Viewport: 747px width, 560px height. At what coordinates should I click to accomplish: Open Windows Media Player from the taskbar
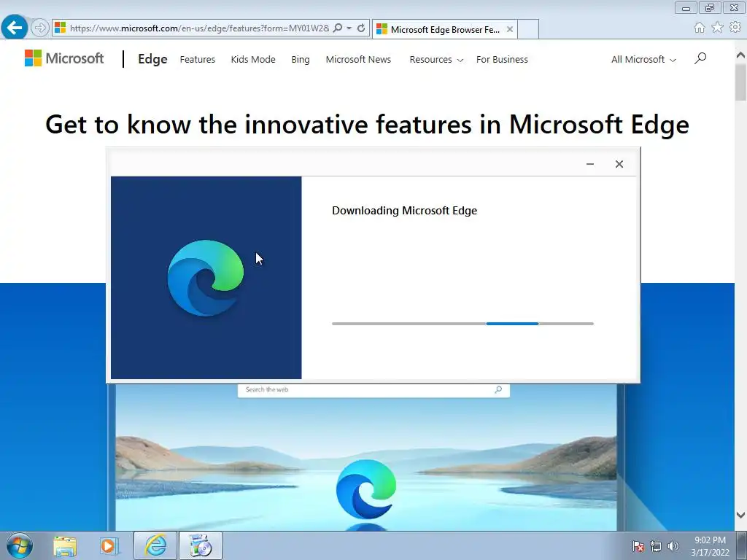pyautogui.click(x=109, y=546)
